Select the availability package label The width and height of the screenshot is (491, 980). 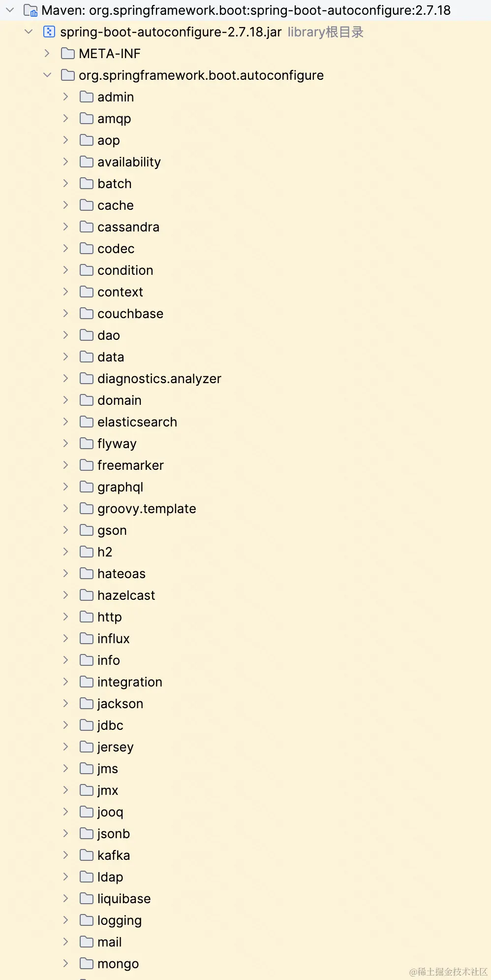(x=129, y=162)
